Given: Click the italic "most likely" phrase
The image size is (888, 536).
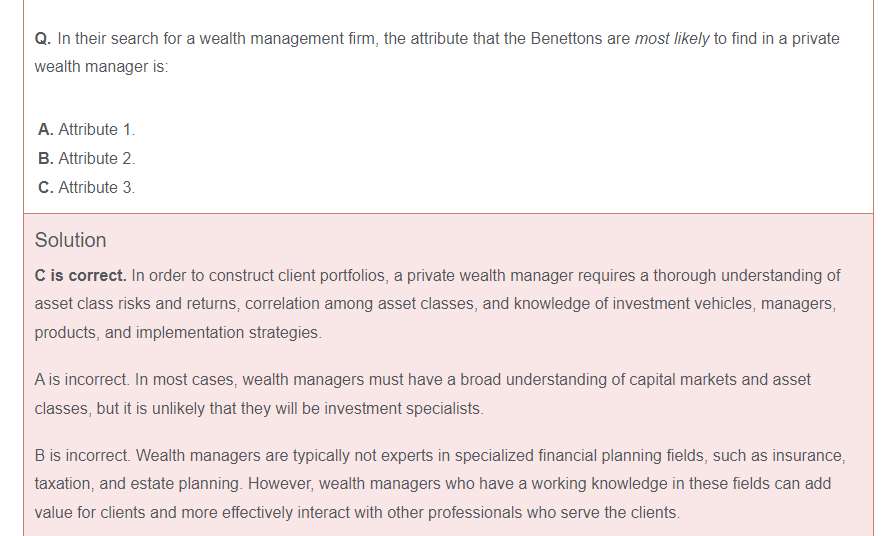Looking at the screenshot, I should [671, 39].
